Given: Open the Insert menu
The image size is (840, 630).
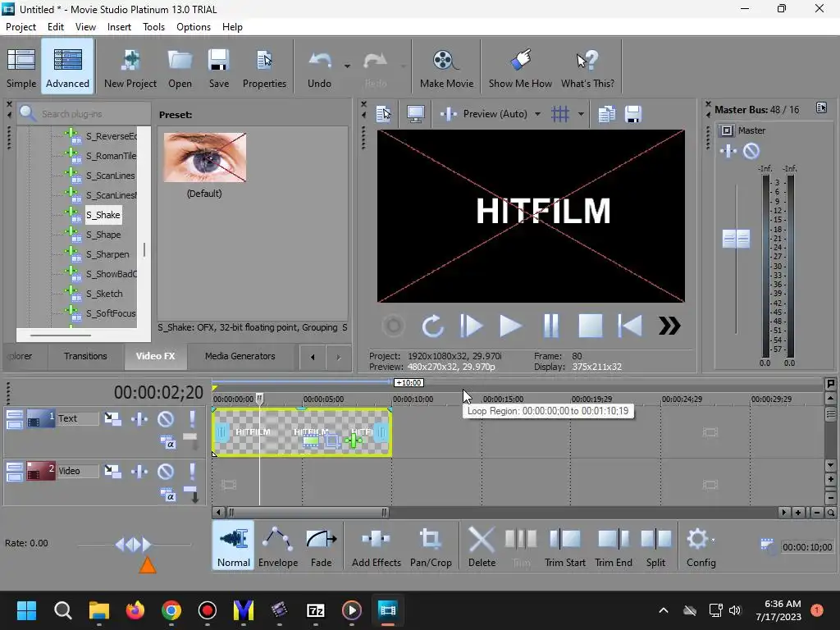Looking at the screenshot, I should 119,27.
